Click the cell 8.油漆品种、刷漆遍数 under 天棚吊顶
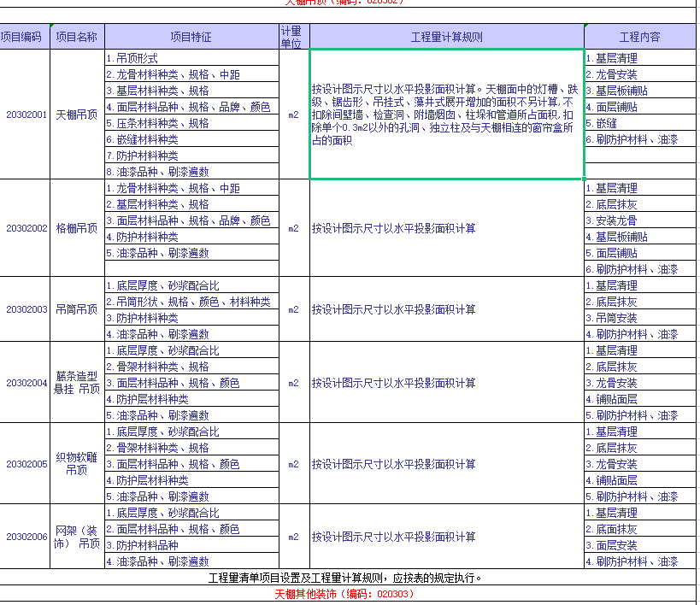 tap(191, 172)
